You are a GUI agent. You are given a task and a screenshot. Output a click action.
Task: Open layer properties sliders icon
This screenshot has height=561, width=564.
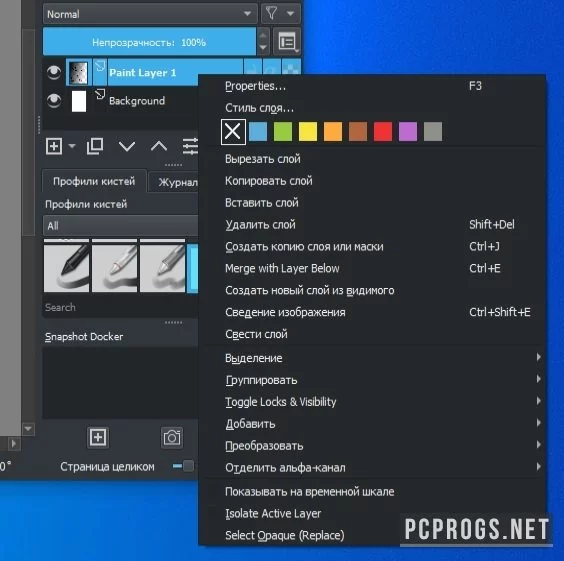point(190,146)
